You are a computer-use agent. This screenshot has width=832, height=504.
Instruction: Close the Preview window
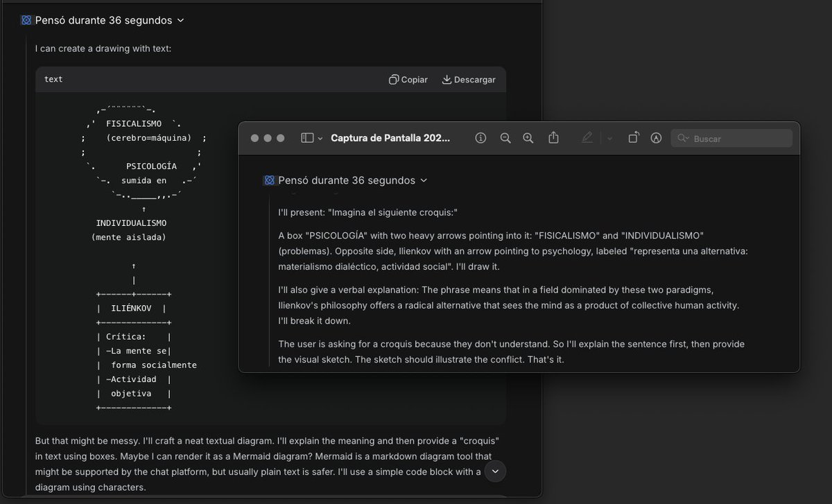(x=255, y=138)
